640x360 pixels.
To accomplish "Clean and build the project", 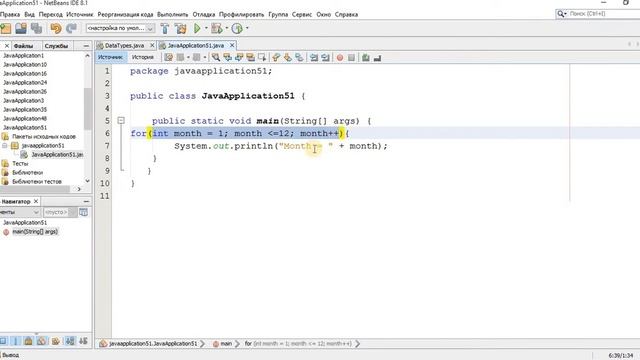I will pyautogui.click(x=180, y=28).
